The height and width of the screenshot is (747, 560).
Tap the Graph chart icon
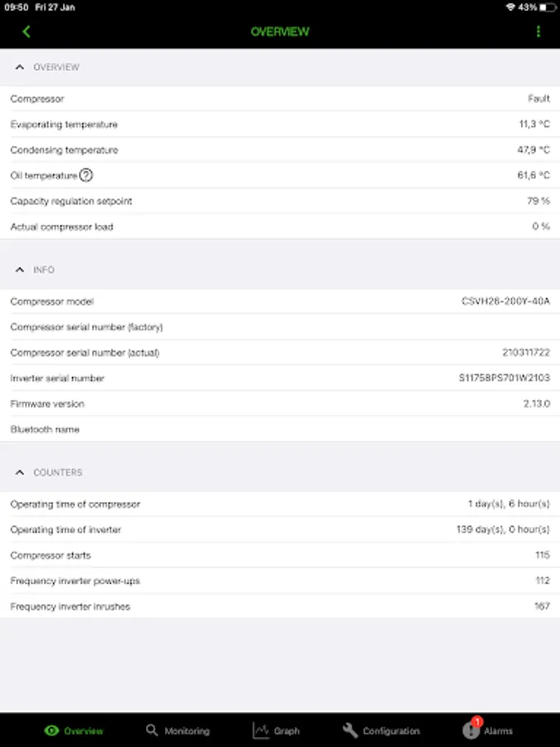(x=261, y=730)
